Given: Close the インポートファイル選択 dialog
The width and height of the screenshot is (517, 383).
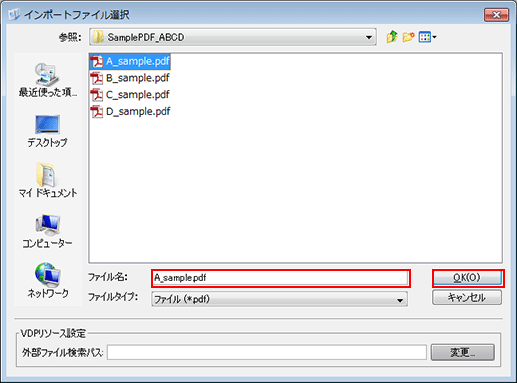Looking at the screenshot, I should (x=496, y=15).
